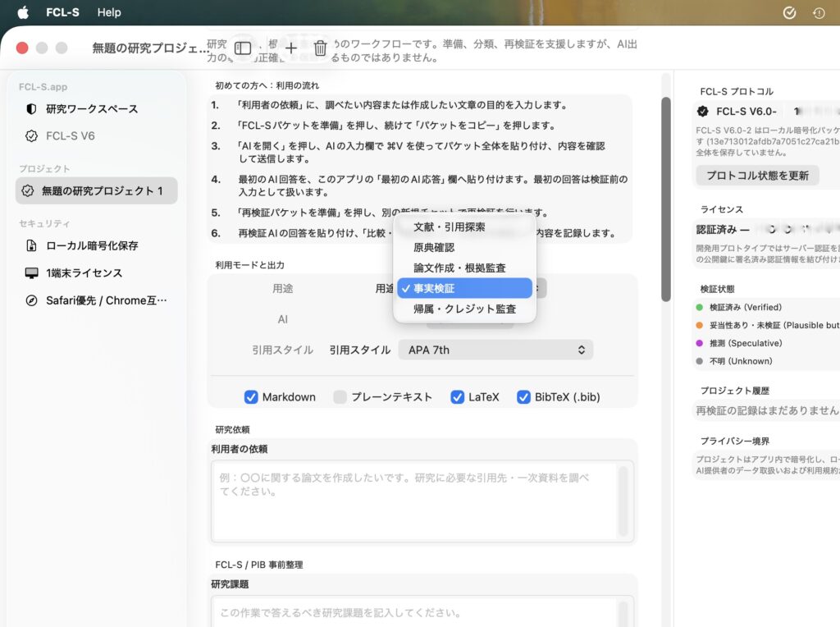This screenshot has height=627, width=840.
Task: Add a new project with plus icon
Action: [291, 48]
